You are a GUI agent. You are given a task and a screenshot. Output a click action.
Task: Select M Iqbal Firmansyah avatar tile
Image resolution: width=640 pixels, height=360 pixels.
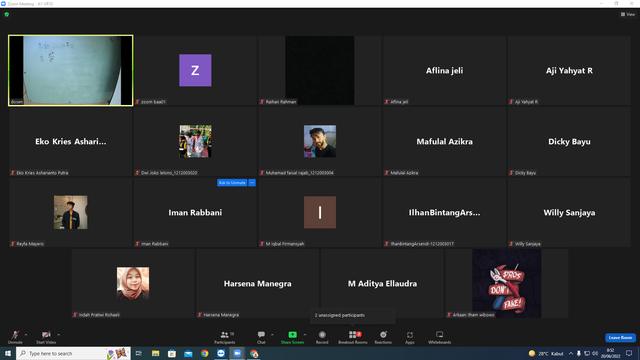tap(320, 212)
